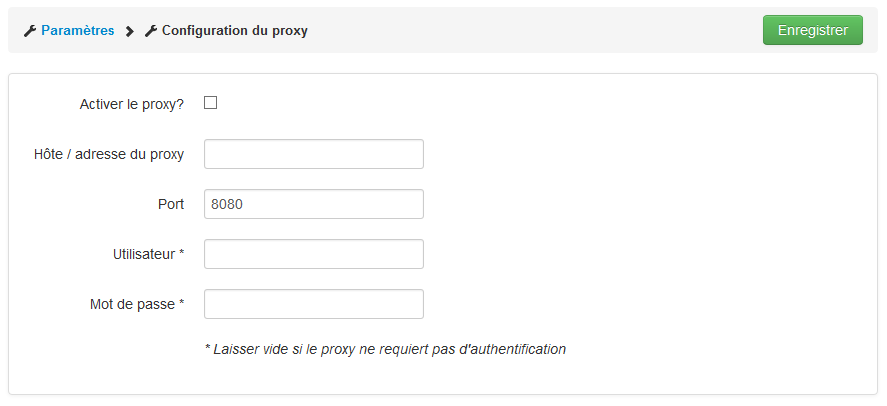Click the "Hôte / adresse du proxy" label
Image resolution: width=887 pixels, height=406 pixels.
click(x=109, y=154)
